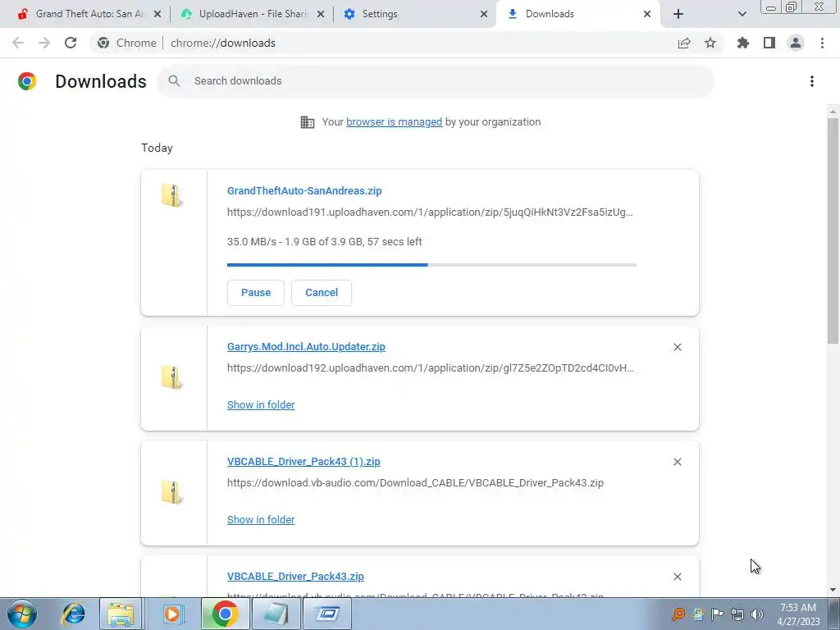Show Garrys.Mod.Incl.Auto.Updater.zip in folder

(261, 405)
